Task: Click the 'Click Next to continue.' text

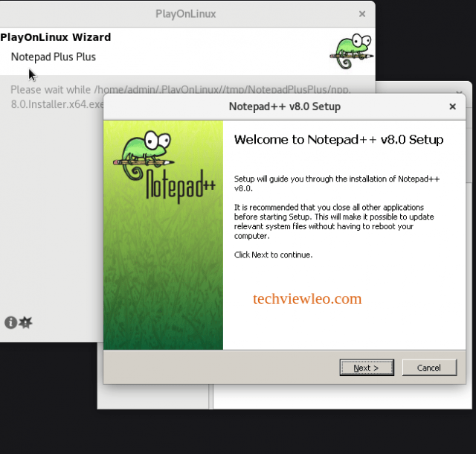Action: point(273,255)
